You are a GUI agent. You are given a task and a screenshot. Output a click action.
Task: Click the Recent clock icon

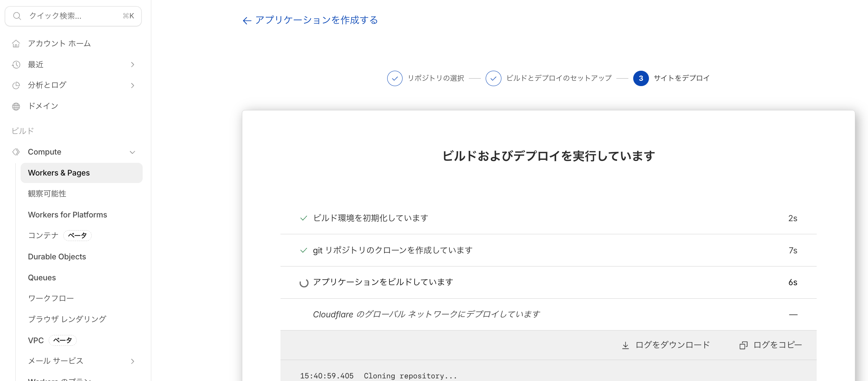16,65
